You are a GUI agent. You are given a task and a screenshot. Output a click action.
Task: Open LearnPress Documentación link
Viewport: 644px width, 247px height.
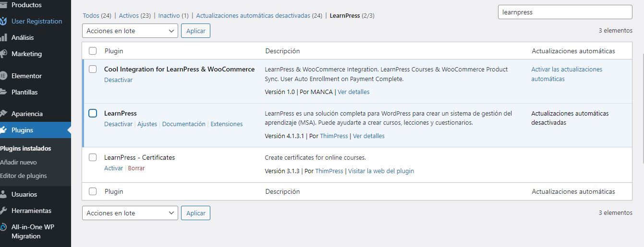184,124
